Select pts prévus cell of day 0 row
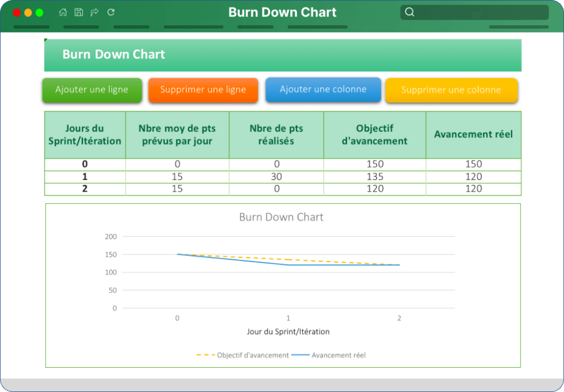 [177, 165]
